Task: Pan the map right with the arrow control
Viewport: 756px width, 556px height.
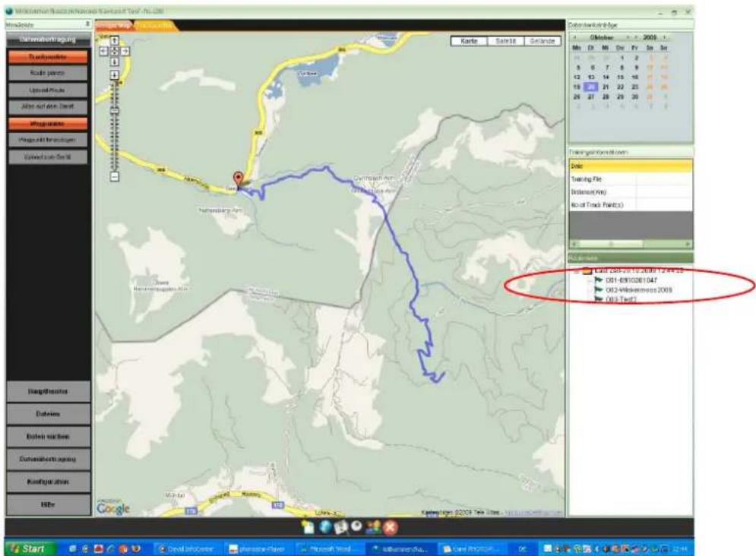Action: tap(125, 51)
